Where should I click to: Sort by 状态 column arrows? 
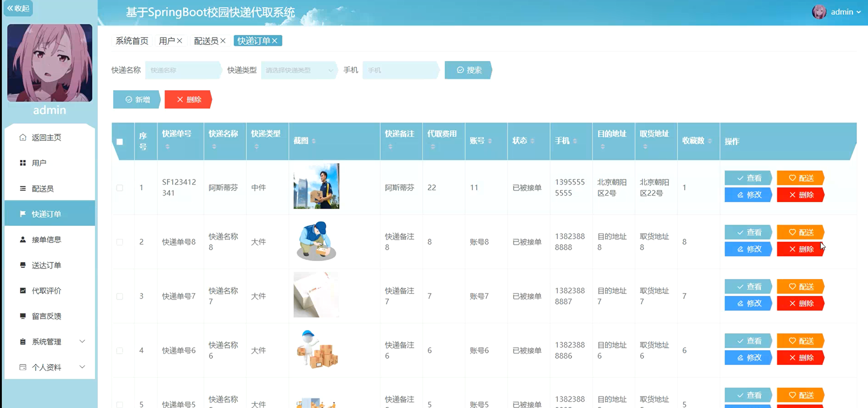(x=532, y=141)
